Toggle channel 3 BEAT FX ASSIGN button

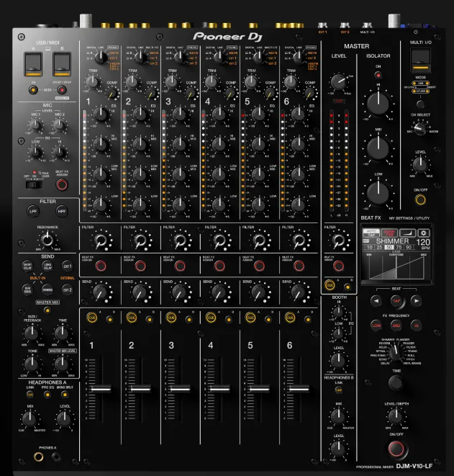pos(180,266)
